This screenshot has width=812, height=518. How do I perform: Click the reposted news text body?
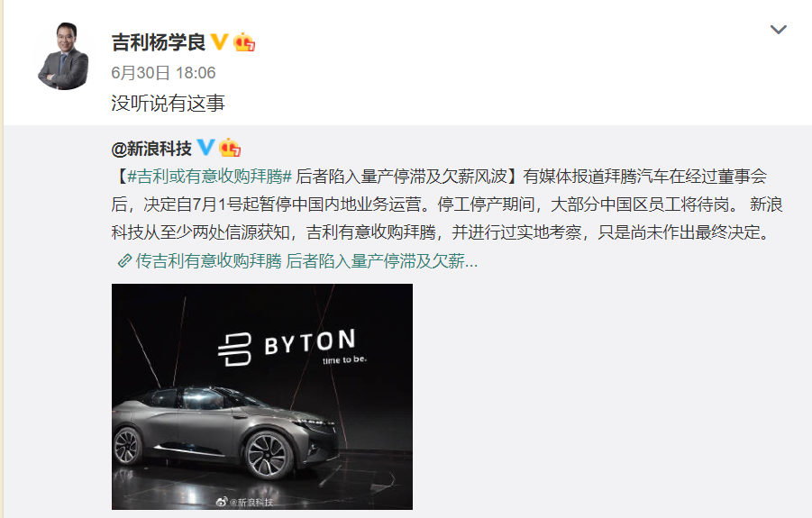point(446,204)
